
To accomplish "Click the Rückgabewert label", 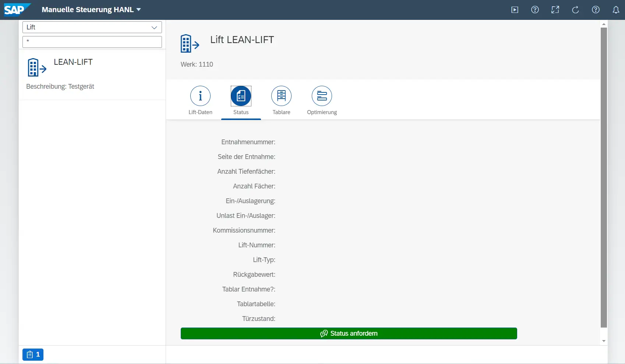I will coord(254,275).
